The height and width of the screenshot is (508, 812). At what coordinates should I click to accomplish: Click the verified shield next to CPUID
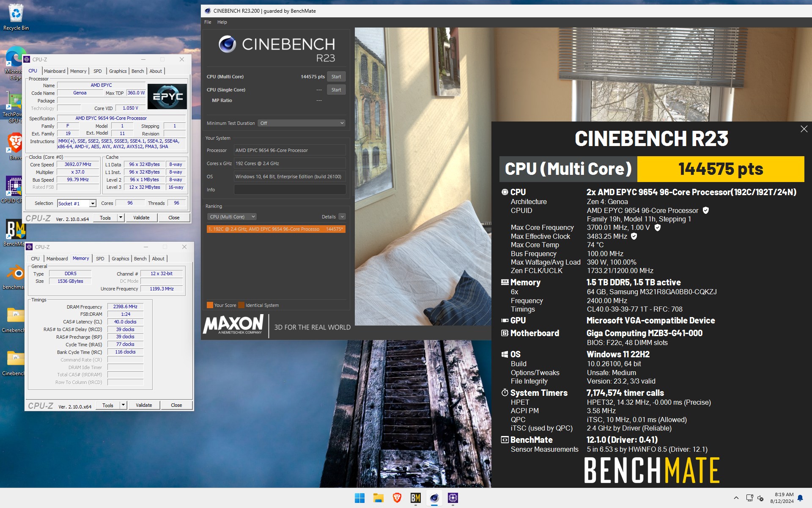705,210
